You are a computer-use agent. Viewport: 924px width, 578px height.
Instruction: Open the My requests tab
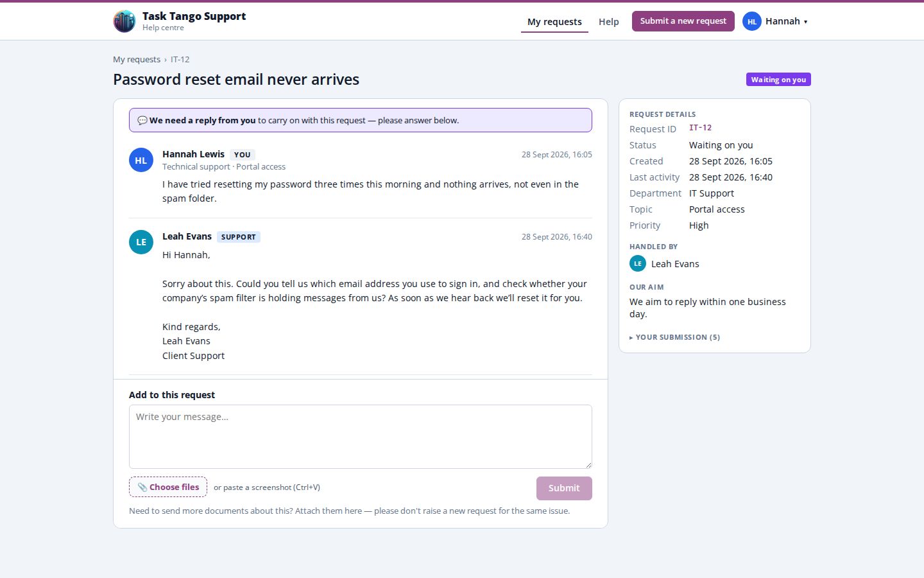(554, 22)
